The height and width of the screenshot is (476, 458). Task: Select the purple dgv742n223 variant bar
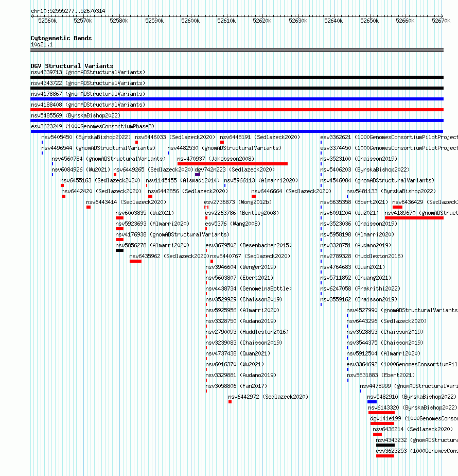(x=198, y=175)
